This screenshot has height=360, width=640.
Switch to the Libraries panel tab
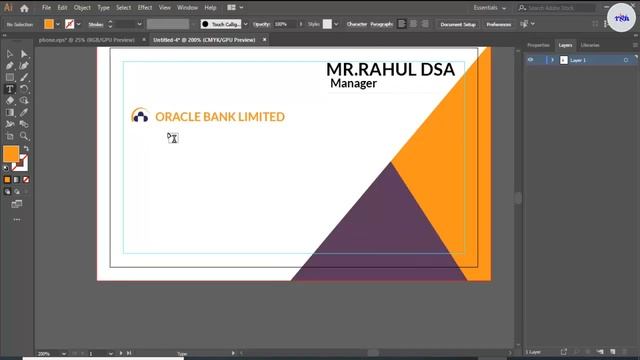[x=590, y=45]
